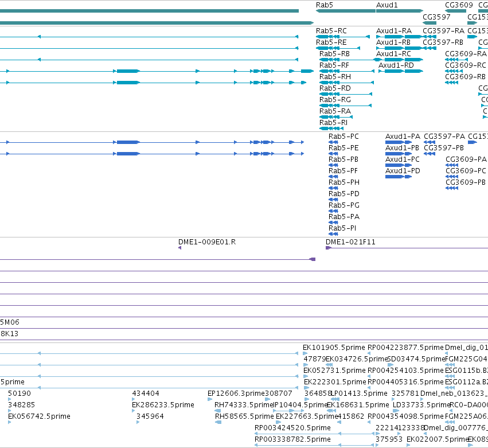The height and width of the screenshot is (448, 488).
Task: Click the Axud1-PD protein label
Action: click(x=403, y=171)
